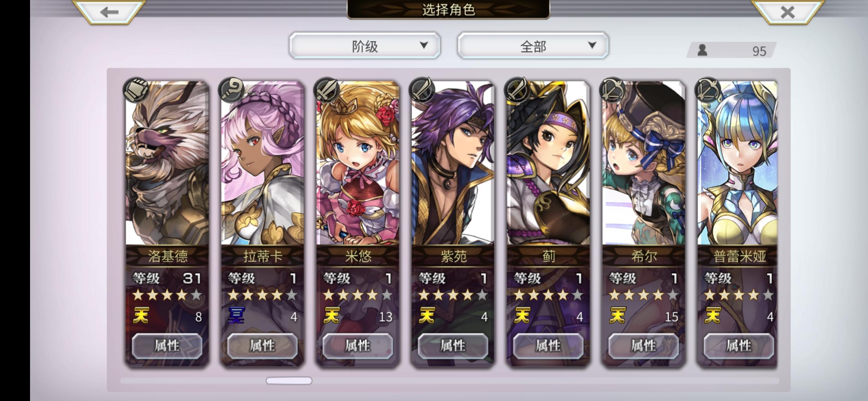
Task: View 属性 of 普蕾米娅
Action: click(739, 346)
